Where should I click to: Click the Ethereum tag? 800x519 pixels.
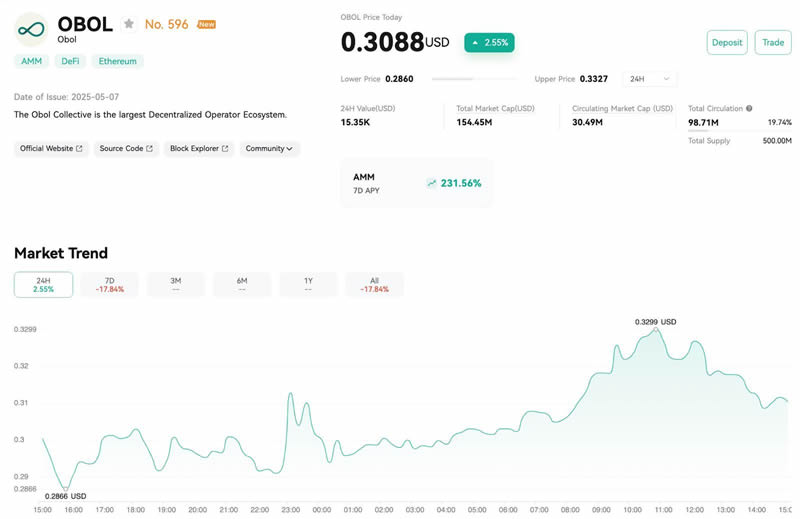(x=118, y=61)
